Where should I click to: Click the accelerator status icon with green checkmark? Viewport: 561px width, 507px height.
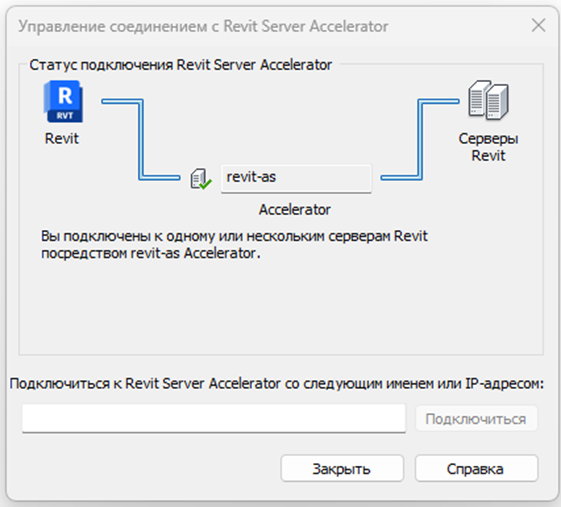point(201,179)
